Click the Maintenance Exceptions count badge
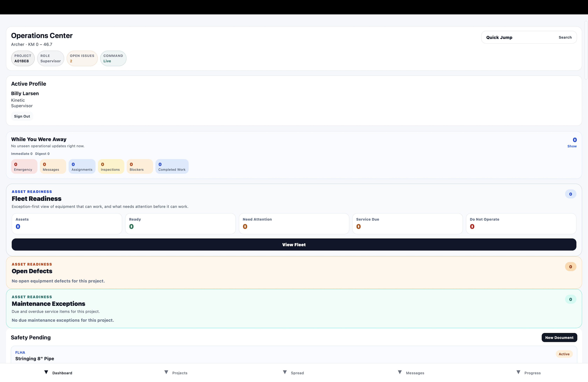588x382 pixels. point(570,299)
